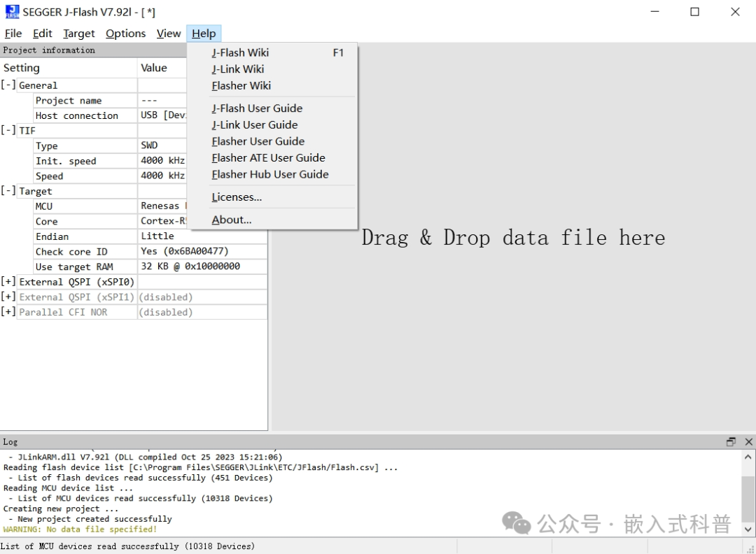This screenshot has width=756, height=554.
Task: Click the 32 KB @ 0x10000000 value
Action: pyautogui.click(x=190, y=266)
